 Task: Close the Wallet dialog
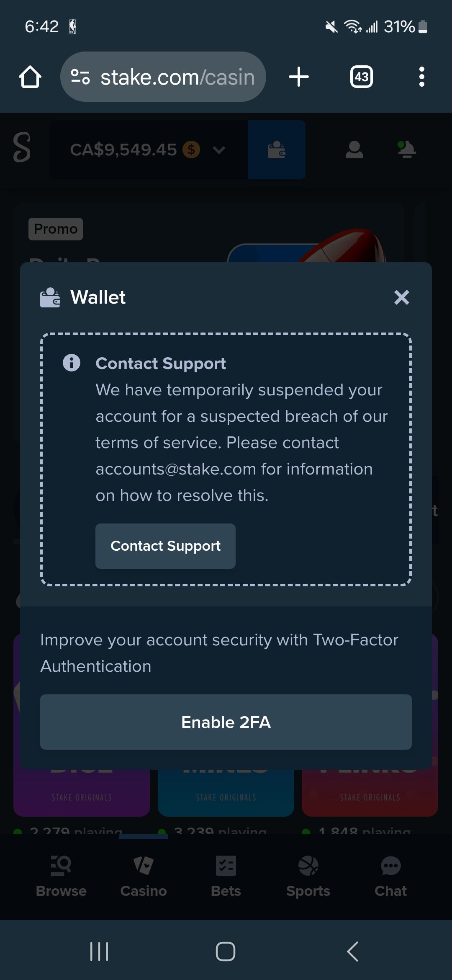[401, 297]
